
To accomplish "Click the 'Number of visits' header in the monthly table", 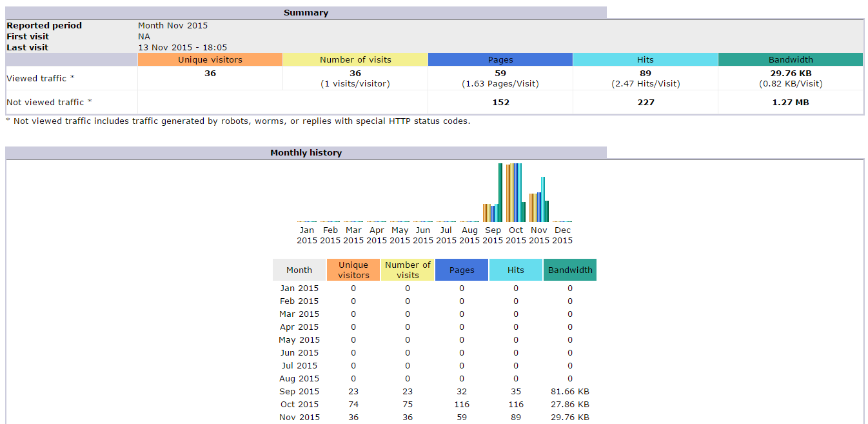I will [x=408, y=270].
